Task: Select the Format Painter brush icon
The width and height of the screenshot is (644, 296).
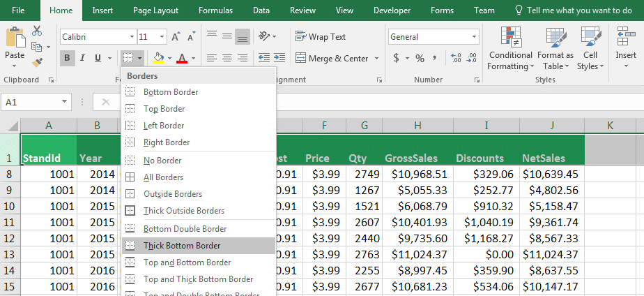Action: pyautogui.click(x=37, y=63)
